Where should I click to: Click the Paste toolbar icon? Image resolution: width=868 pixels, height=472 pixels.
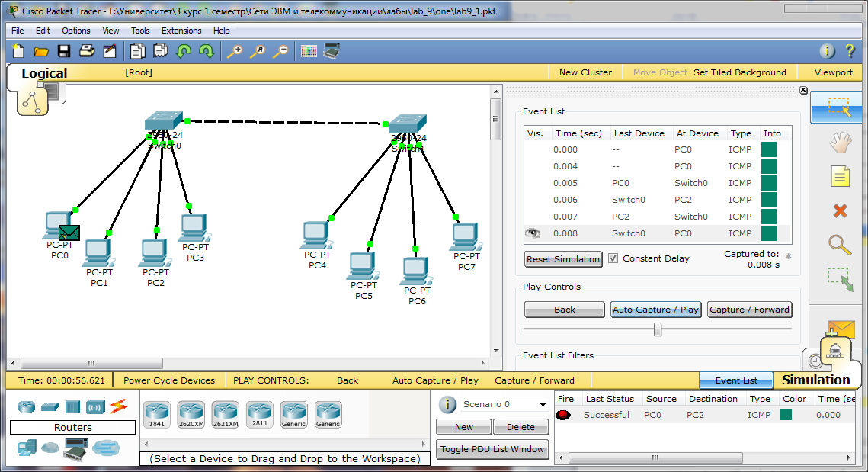tap(161, 52)
